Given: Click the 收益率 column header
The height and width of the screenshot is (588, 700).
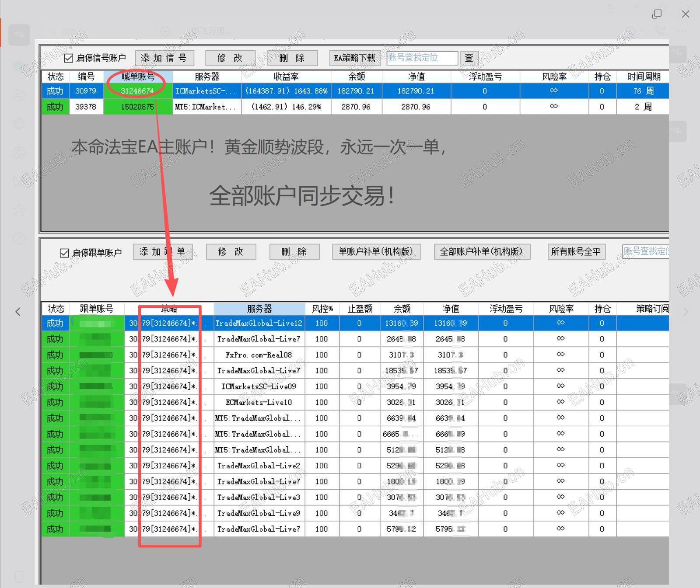Looking at the screenshot, I should tap(286, 77).
